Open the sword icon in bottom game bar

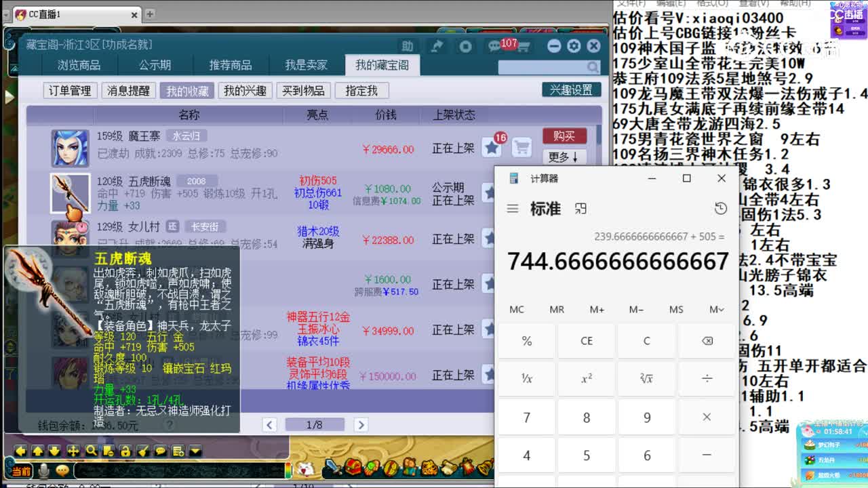click(x=332, y=467)
